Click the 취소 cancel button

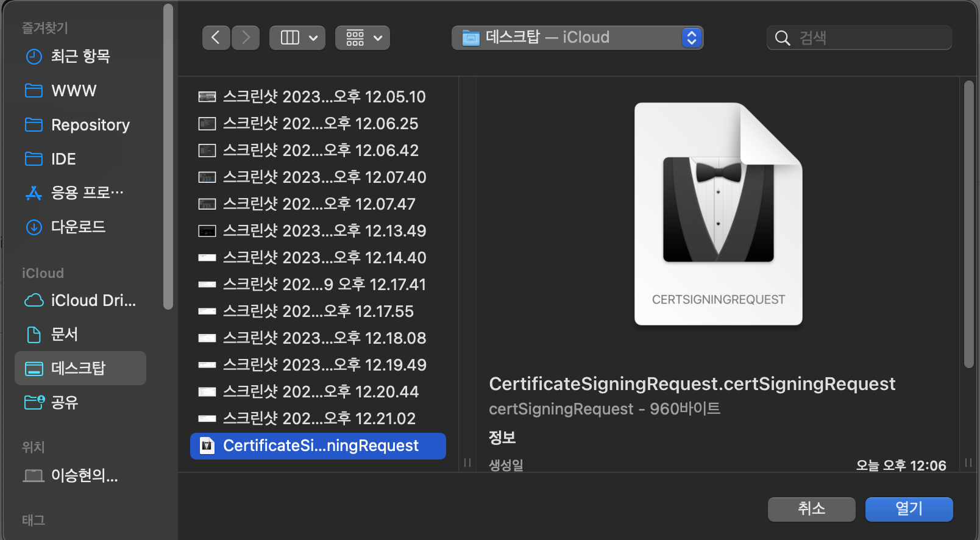tap(812, 510)
